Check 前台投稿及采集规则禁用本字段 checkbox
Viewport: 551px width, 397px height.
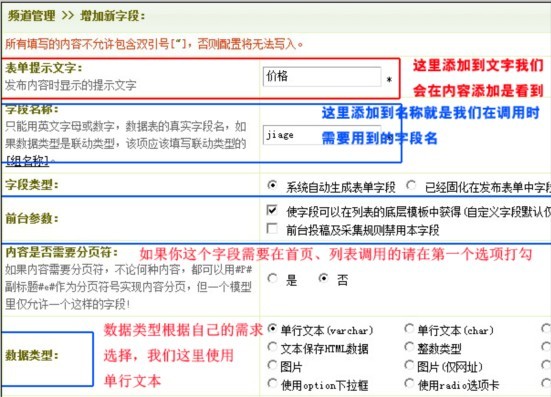(x=272, y=228)
